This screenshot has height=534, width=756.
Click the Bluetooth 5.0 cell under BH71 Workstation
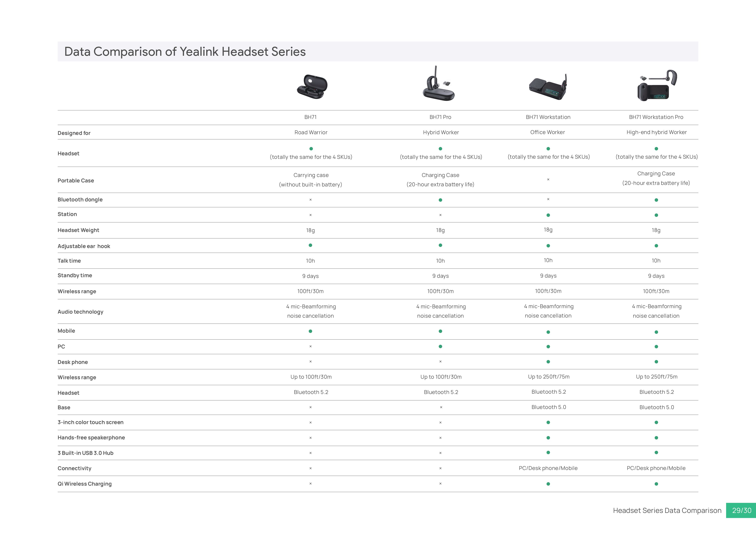tap(549, 407)
